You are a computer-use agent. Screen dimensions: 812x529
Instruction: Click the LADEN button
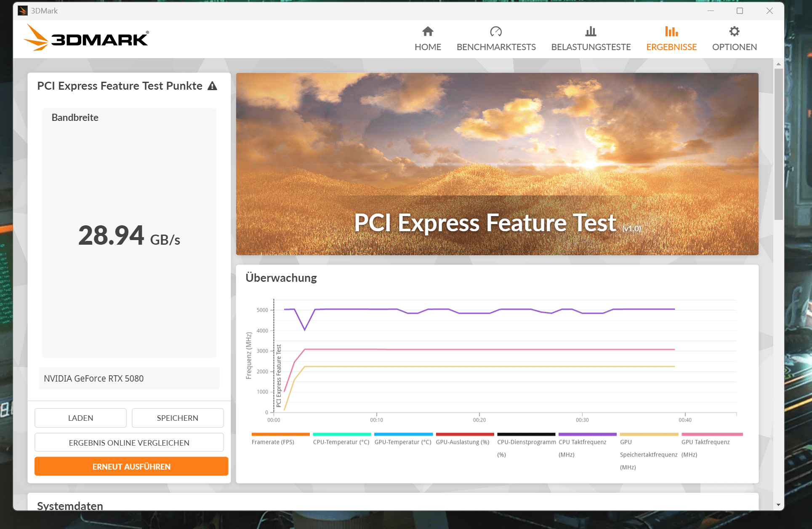(x=80, y=418)
